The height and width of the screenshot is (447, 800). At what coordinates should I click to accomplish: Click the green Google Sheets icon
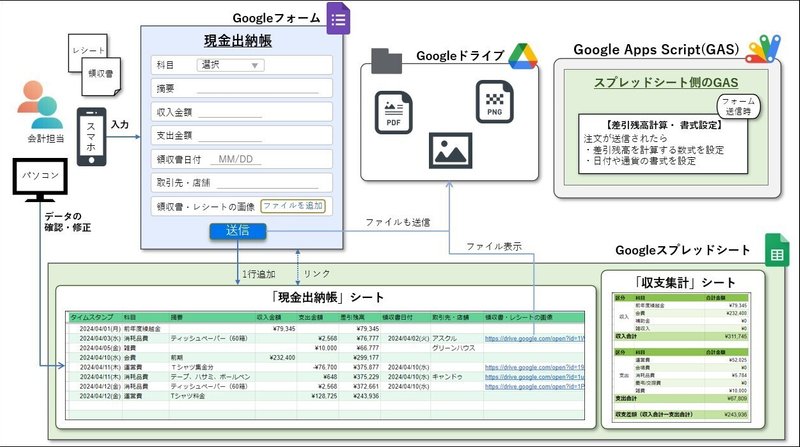[777, 250]
